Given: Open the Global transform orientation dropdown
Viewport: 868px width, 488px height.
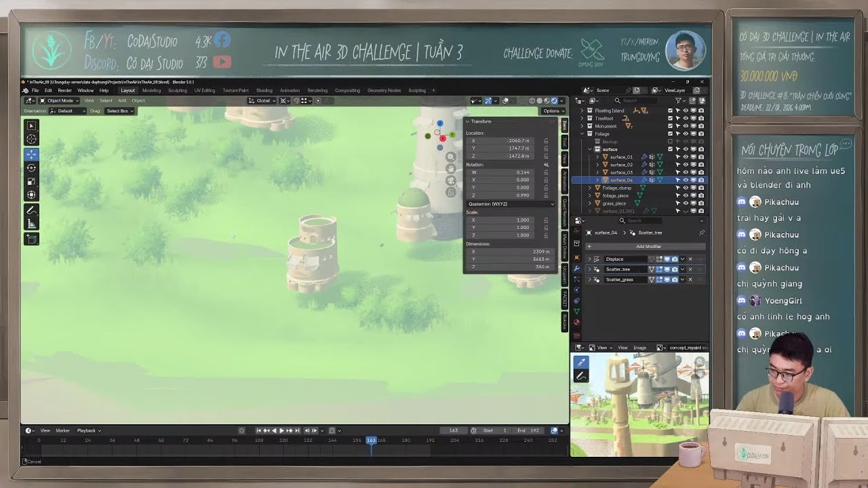Looking at the screenshot, I should tap(262, 100).
